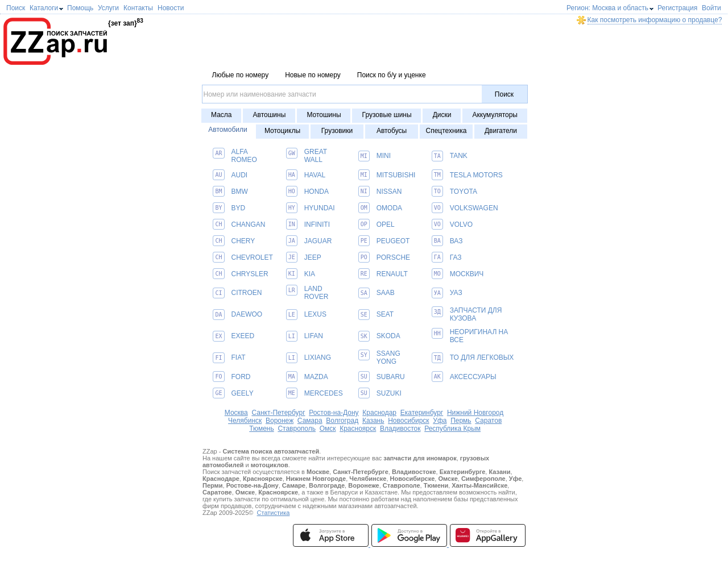Viewport: 728px width, 582px height.
Task: Select the Автомобили category tab
Action: [x=227, y=130]
